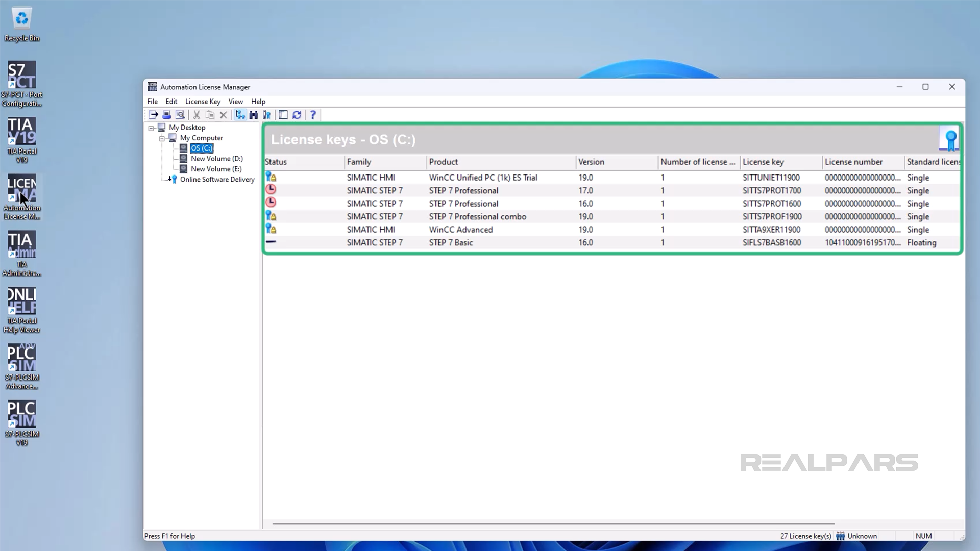Select Online Software Delivery in the tree
Screen dimensions: 980x551
point(217,179)
